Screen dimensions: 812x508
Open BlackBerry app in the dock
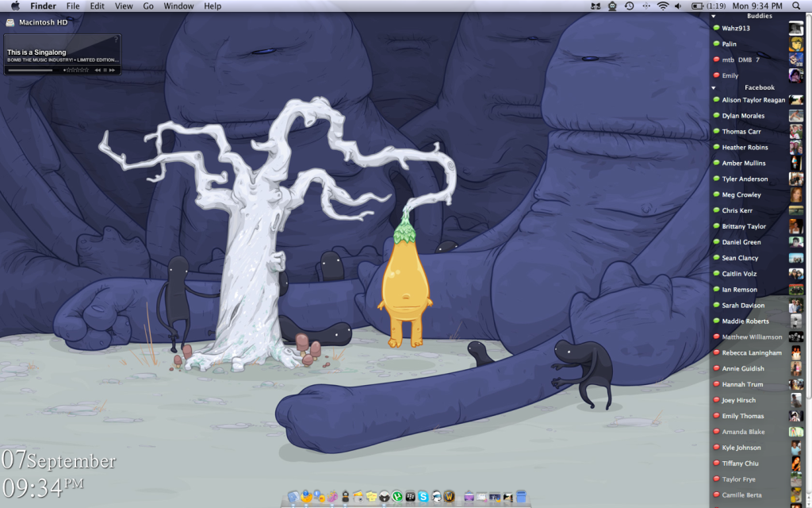pyautogui.click(x=410, y=497)
